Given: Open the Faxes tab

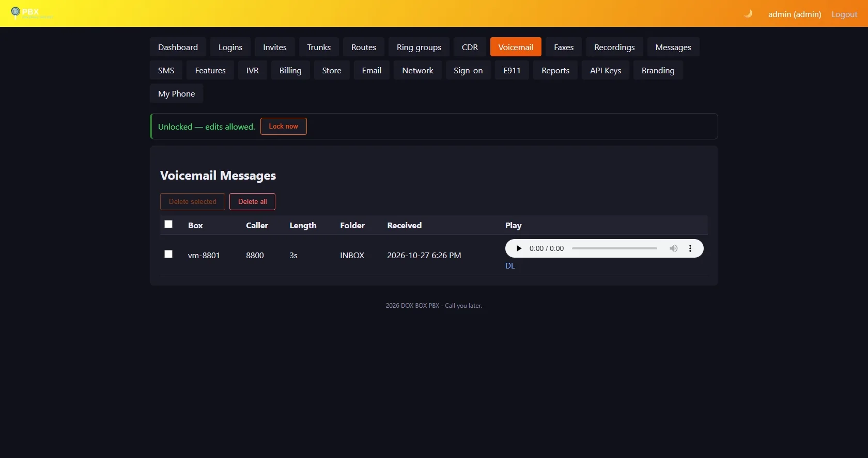Looking at the screenshot, I should [564, 47].
